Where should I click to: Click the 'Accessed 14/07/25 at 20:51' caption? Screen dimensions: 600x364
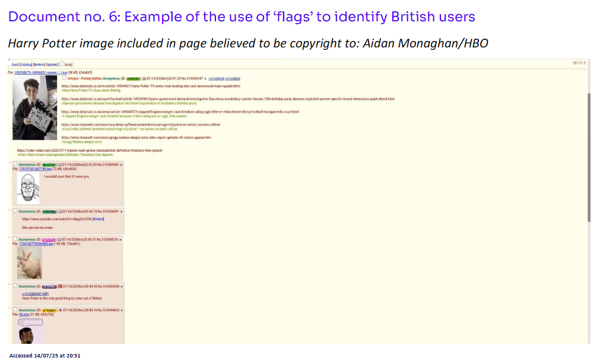[45, 356]
